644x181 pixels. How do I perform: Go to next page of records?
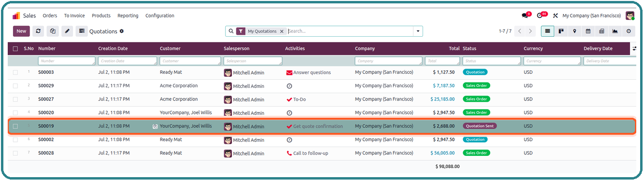tap(530, 31)
